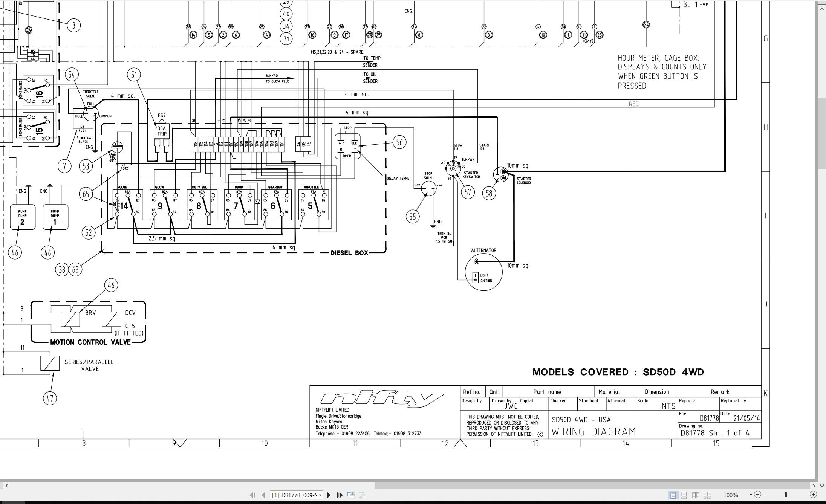Open the zoom level dropdown arrow

pos(751,495)
